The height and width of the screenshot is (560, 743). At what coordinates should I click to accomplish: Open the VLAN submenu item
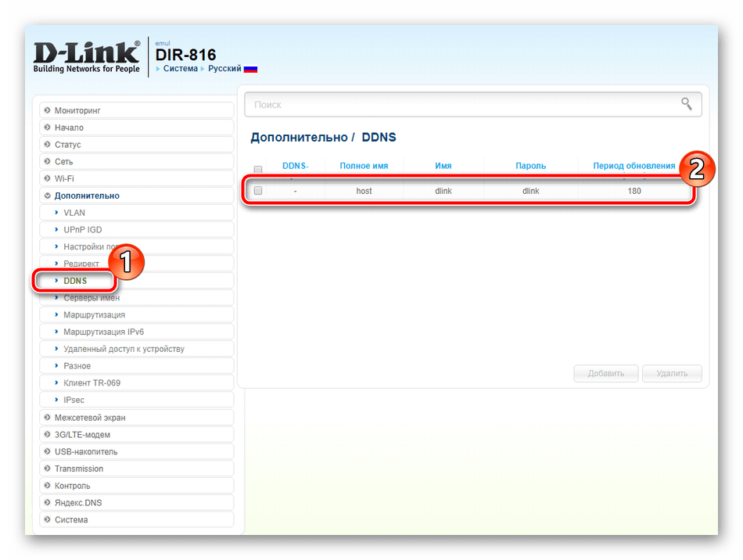pos(136,213)
